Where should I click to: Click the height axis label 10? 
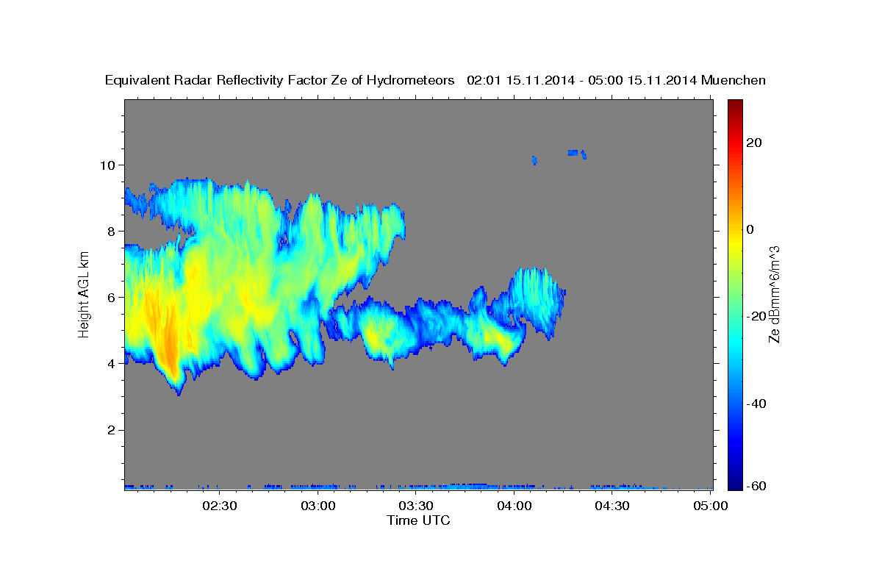click(x=110, y=165)
